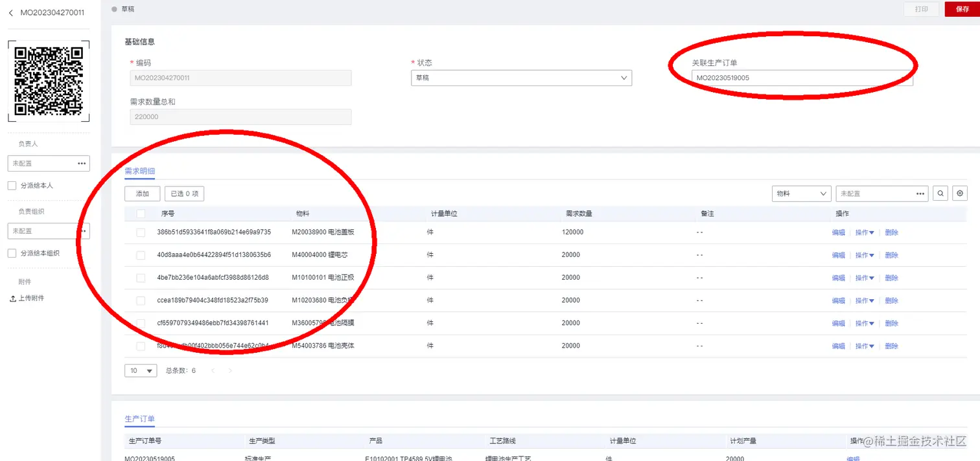The width and height of the screenshot is (980, 461).
Task: Click the 上传附件 upload icon
Action: click(12, 298)
